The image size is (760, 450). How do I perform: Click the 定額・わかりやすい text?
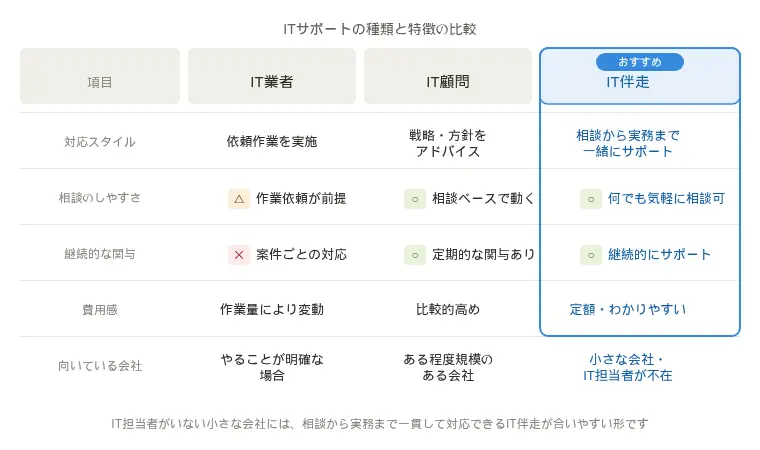coord(628,310)
